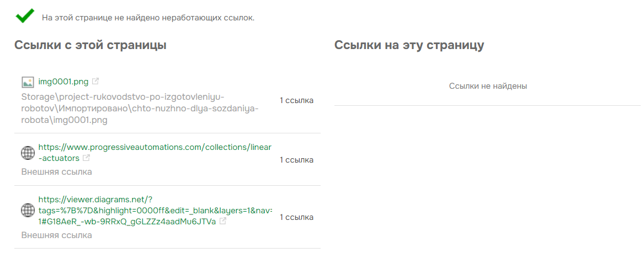Click 'Внешняя ссылка' label under progressiveautomations link
644x264 pixels.
tap(57, 172)
